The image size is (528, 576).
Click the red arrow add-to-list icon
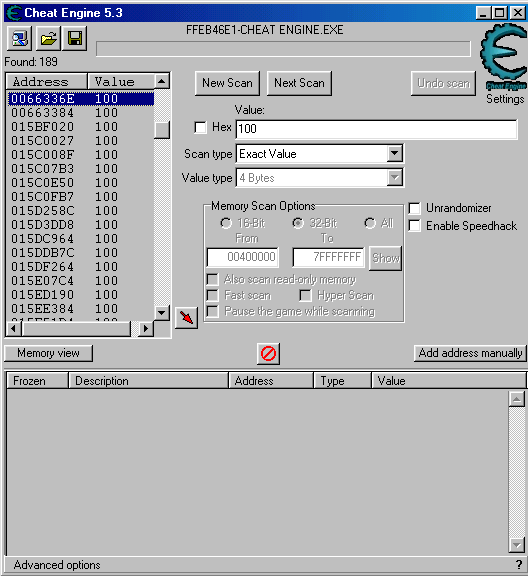[186, 318]
